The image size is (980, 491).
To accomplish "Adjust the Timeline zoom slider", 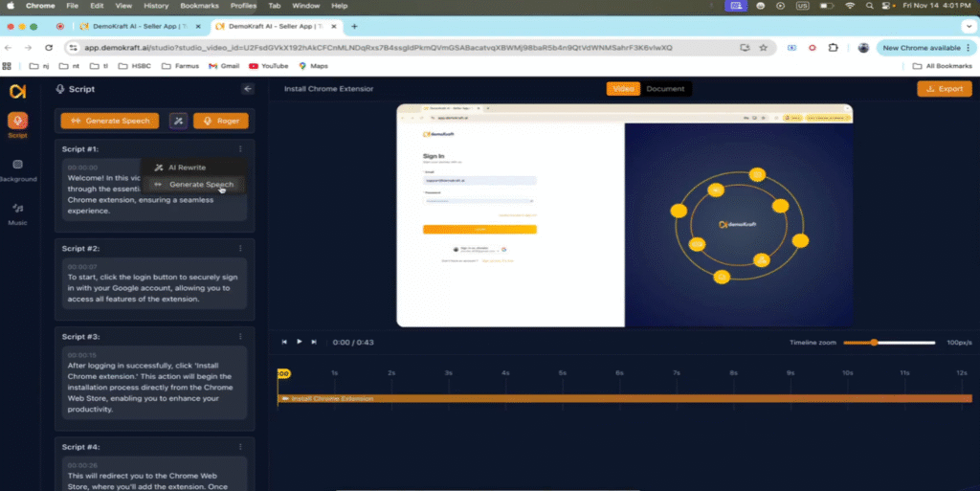I will coord(874,343).
